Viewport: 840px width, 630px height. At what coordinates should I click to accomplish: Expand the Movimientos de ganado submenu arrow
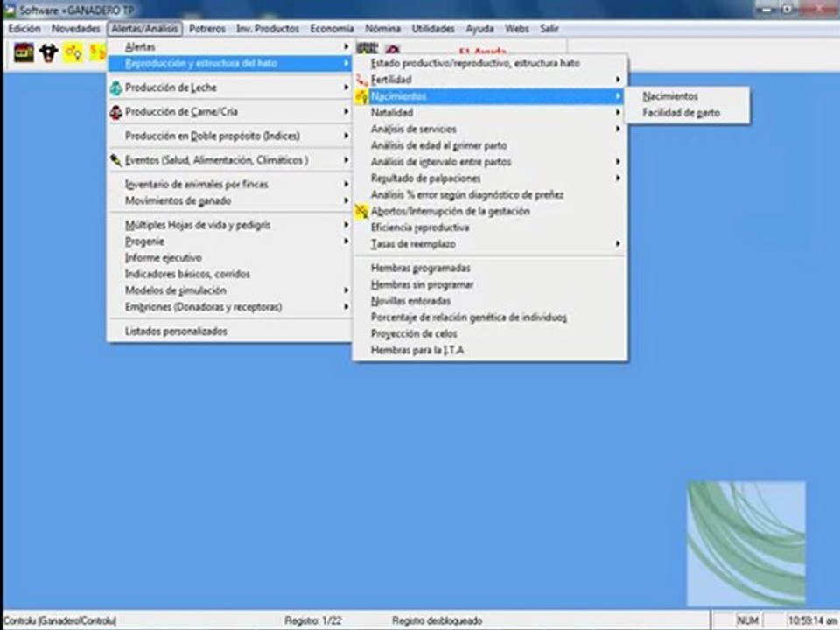[x=346, y=200]
